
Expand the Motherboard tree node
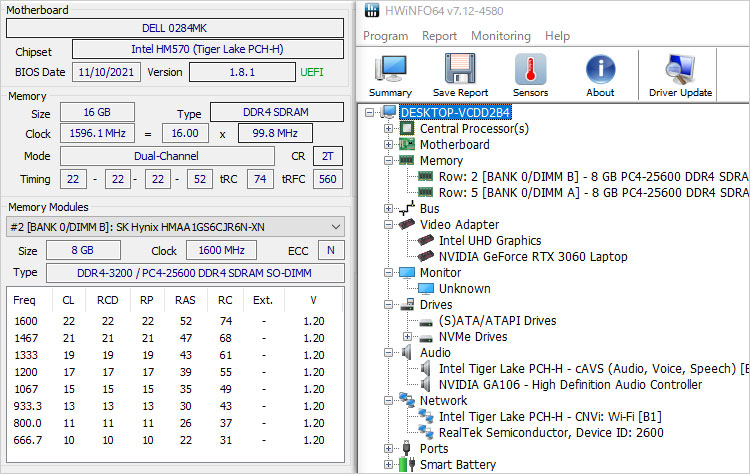(x=389, y=144)
